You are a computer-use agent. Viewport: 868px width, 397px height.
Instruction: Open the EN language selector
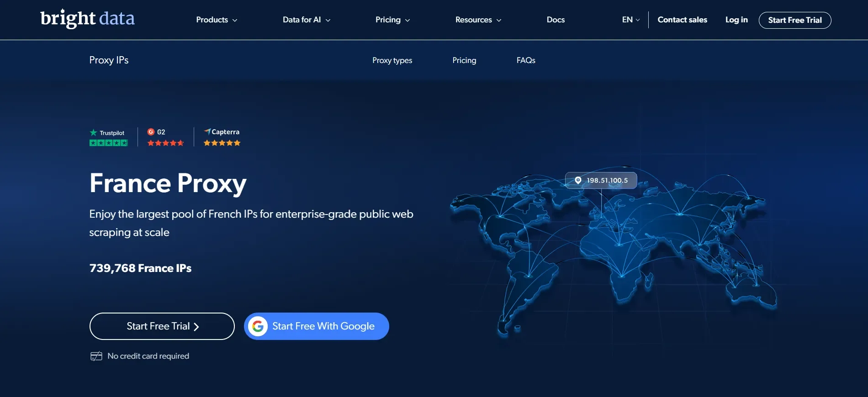point(630,20)
